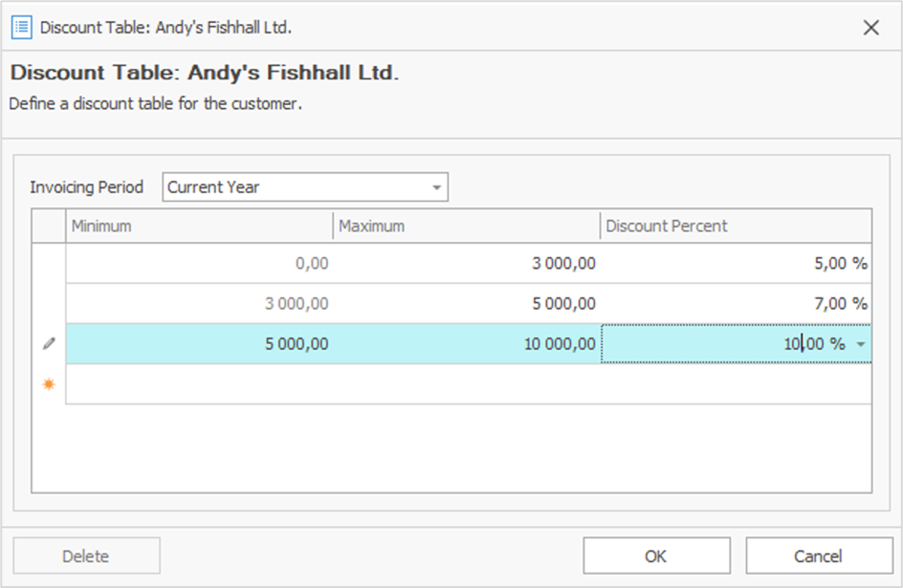Sort by the Maximum column header
Viewport: 903px width, 588px height.
(467, 227)
